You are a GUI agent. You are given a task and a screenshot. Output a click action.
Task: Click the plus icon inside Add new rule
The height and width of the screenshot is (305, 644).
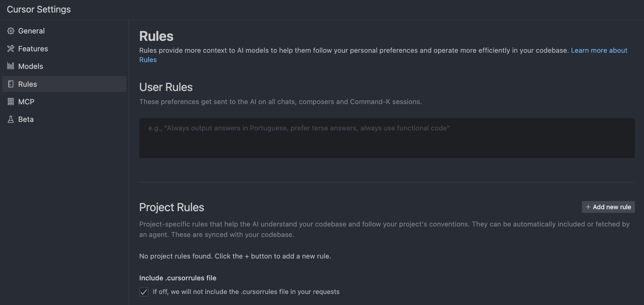589,207
